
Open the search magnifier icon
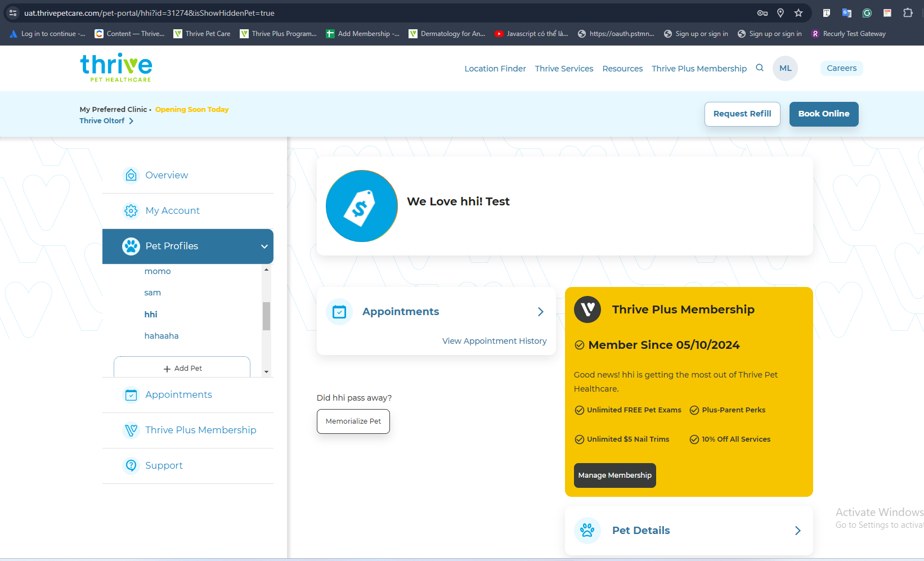coord(760,68)
